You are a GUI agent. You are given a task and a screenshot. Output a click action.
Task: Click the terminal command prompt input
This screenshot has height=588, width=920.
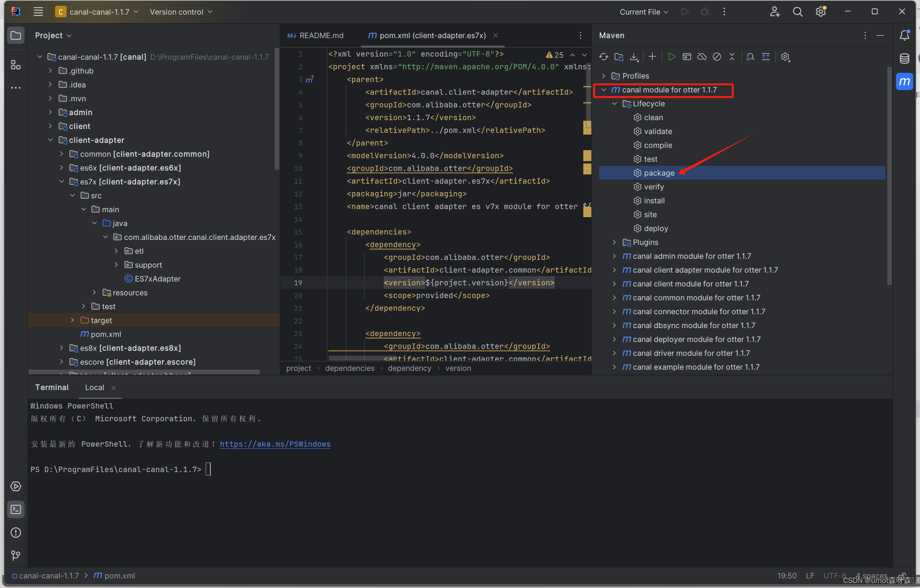point(208,469)
